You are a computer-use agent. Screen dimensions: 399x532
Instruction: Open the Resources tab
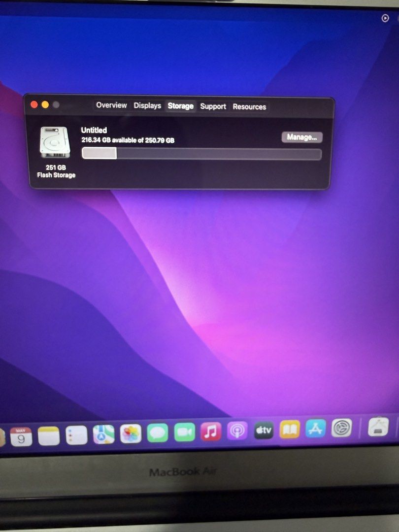click(x=249, y=106)
